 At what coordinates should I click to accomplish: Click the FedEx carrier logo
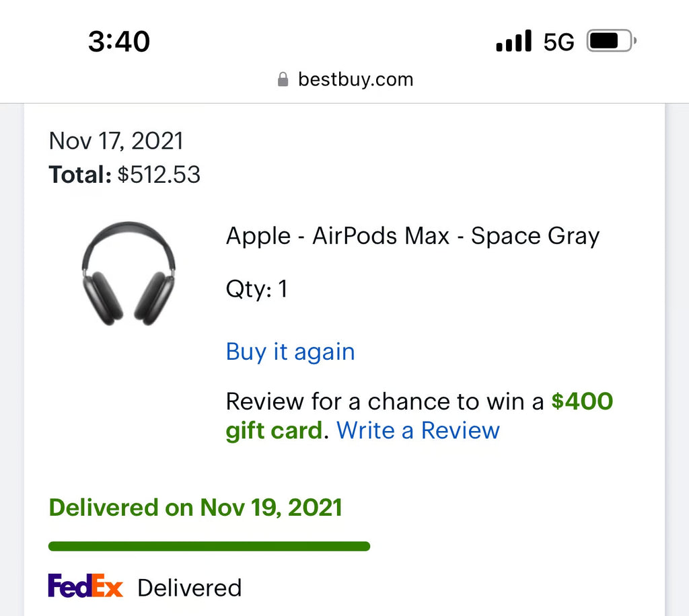pos(85,586)
